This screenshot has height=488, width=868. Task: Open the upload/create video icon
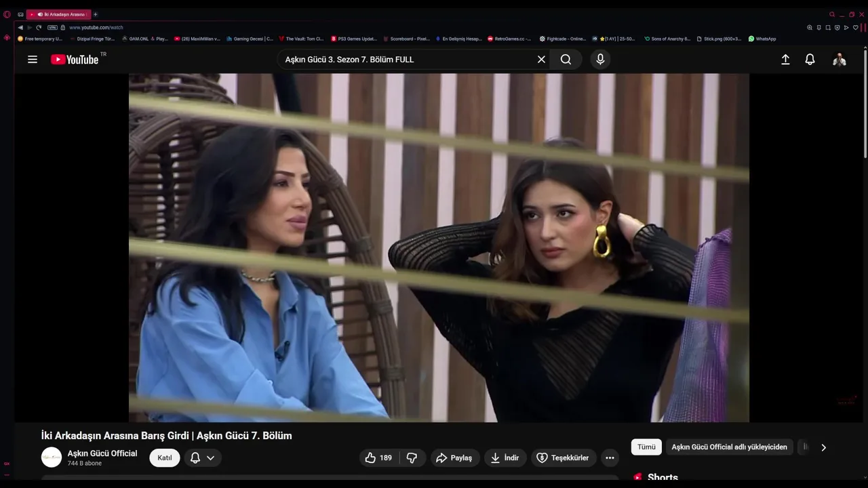785,59
